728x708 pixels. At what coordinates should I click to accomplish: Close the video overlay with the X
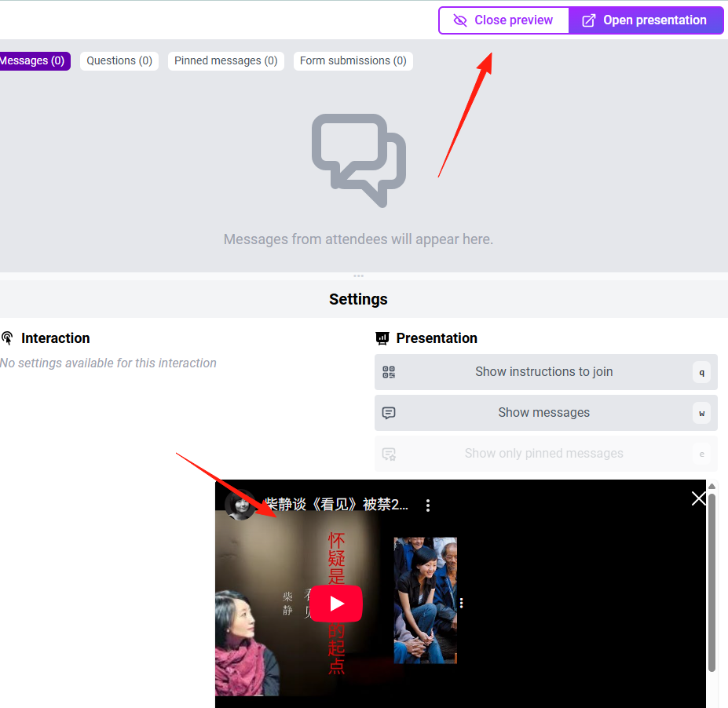(698, 498)
